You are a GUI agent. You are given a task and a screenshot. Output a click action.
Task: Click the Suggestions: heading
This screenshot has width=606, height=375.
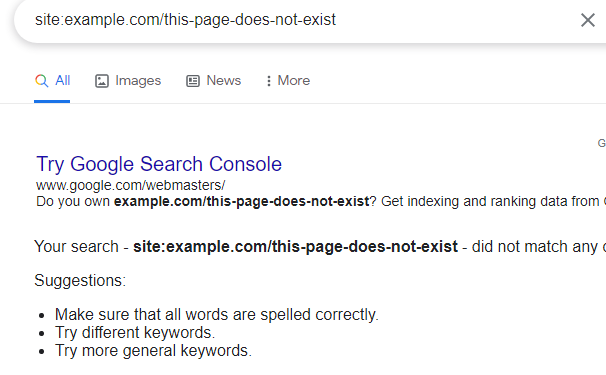click(x=80, y=280)
